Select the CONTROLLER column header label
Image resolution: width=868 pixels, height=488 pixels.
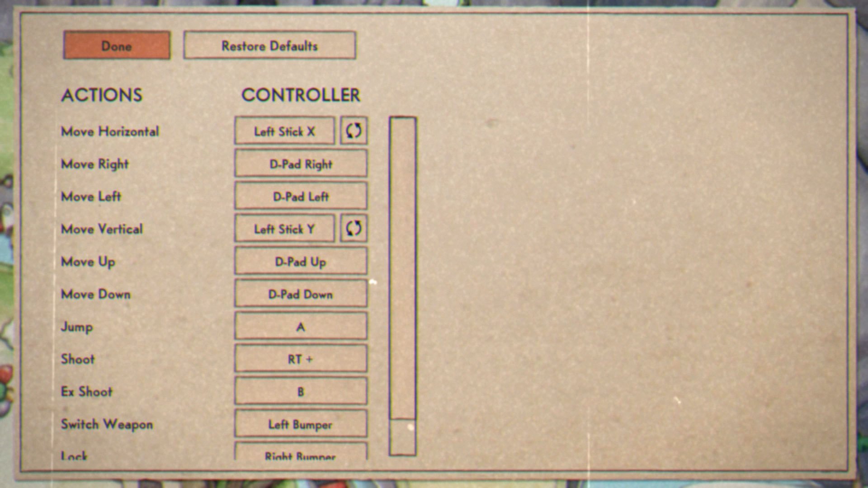point(302,94)
